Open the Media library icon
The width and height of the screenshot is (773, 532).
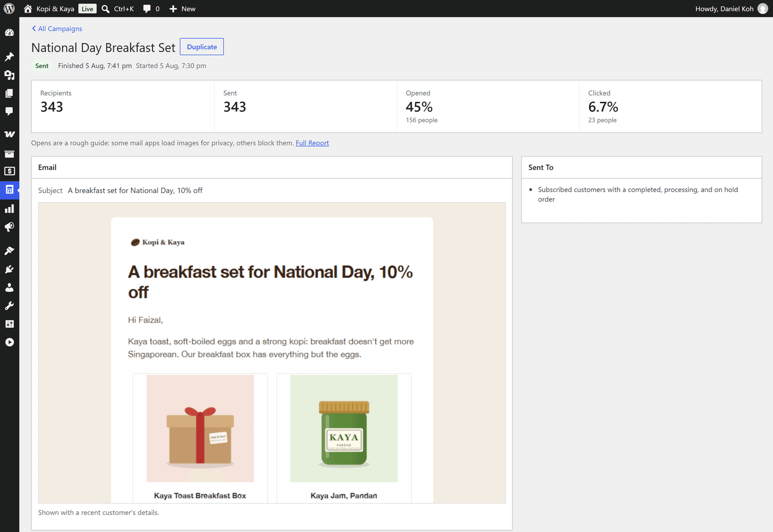tap(9, 75)
